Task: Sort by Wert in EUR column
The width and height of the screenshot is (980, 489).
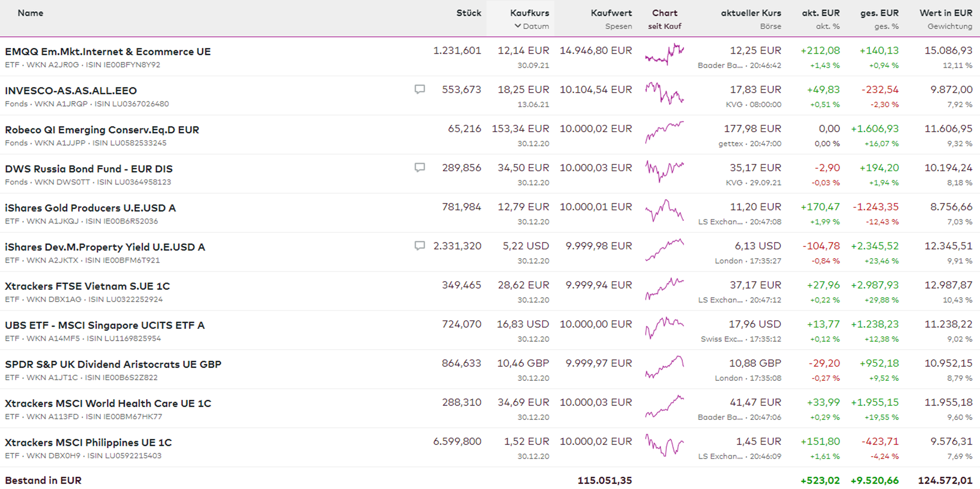Action: click(x=945, y=13)
